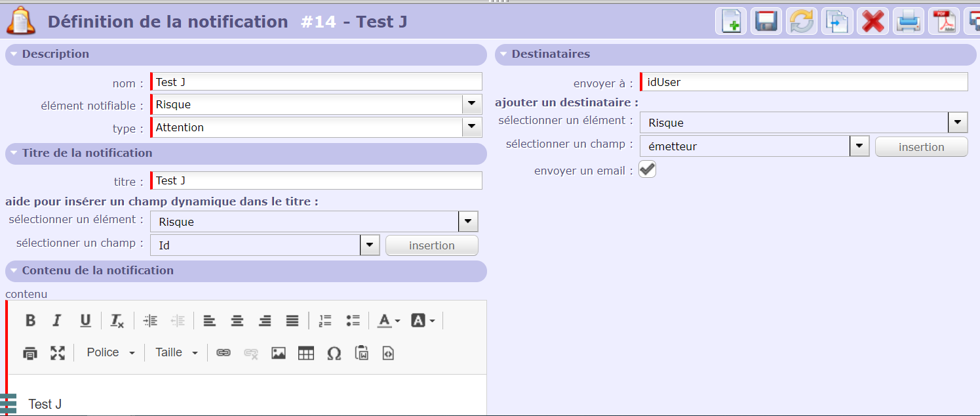Image resolution: width=980 pixels, height=416 pixels.
Task: Create a new notification with the plus page icon
Action: click(730, 22)
